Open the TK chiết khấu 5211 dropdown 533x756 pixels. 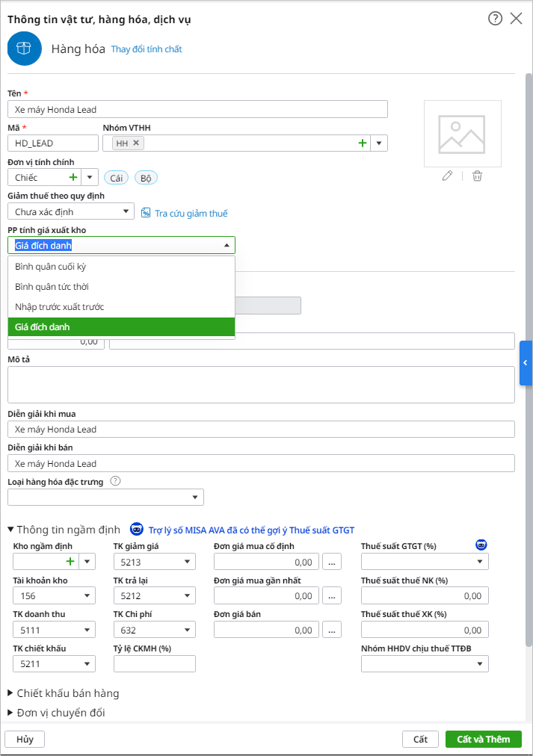tap(87, 664)
